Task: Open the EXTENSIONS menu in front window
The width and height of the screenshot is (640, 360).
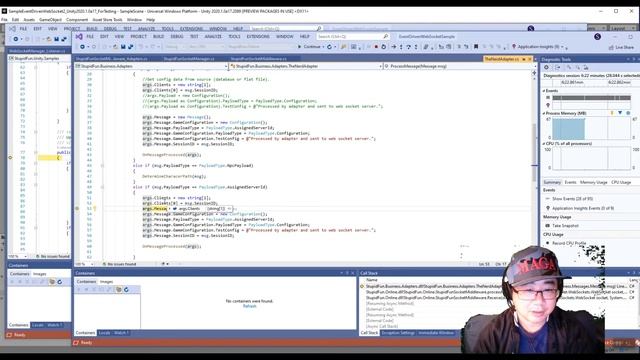Action: click(258, 36)
